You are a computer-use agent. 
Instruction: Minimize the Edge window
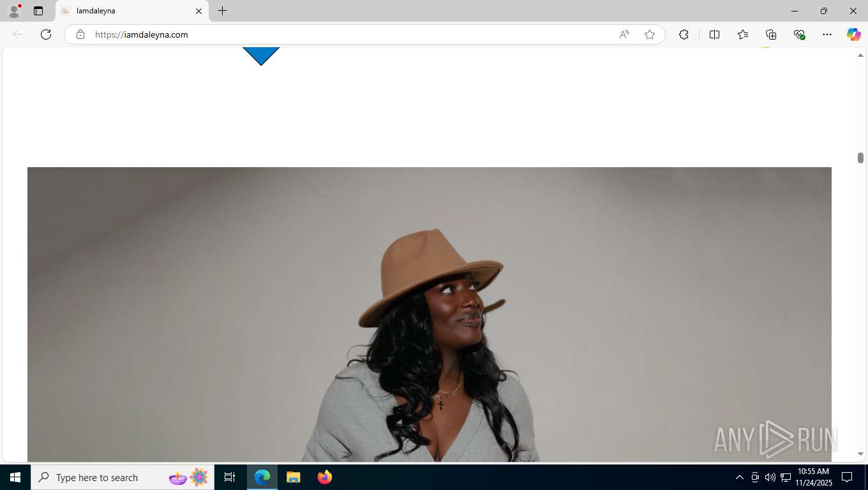pyautogui.click(x=795, y=11)
